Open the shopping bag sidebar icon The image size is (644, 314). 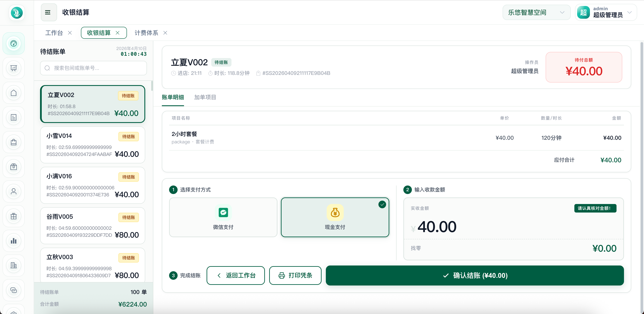click(13, 142)
